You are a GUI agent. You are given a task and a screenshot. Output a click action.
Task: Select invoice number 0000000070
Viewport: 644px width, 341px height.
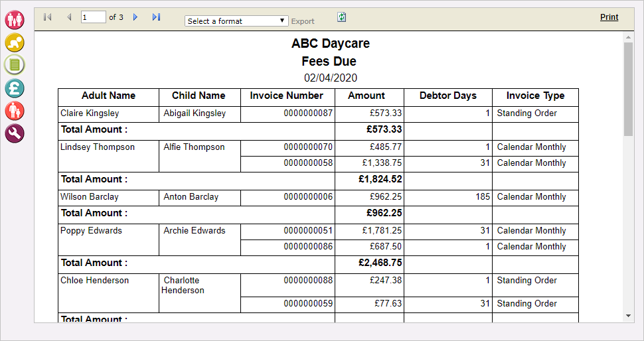(x=308, y=147)
